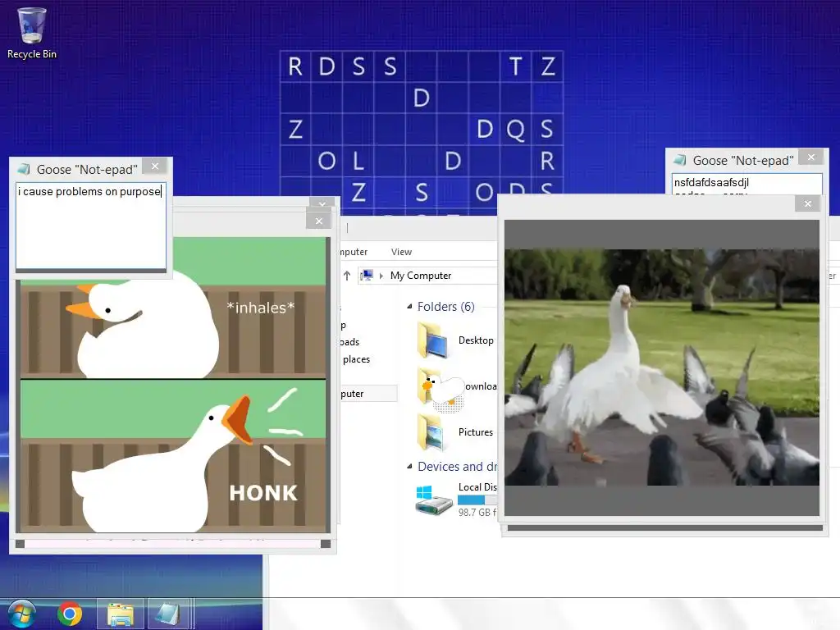
Task: Click the Local Disk label
Action: (x=477, y=487)
